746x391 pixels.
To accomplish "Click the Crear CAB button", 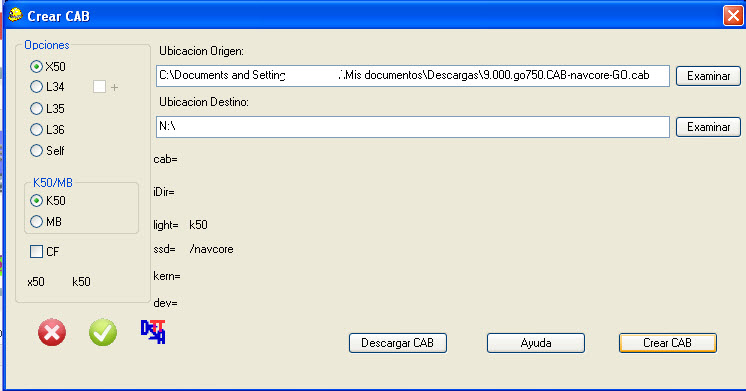I will pos(667,343).
